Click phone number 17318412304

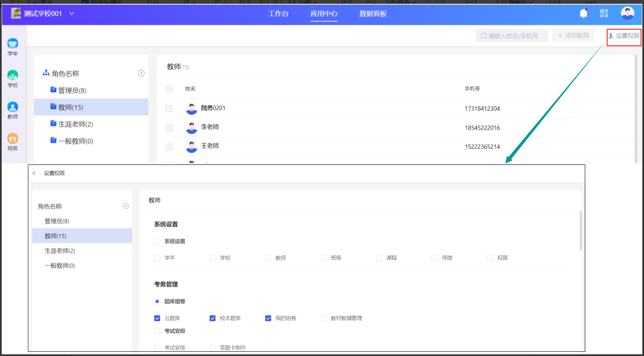tap(482, 109)
